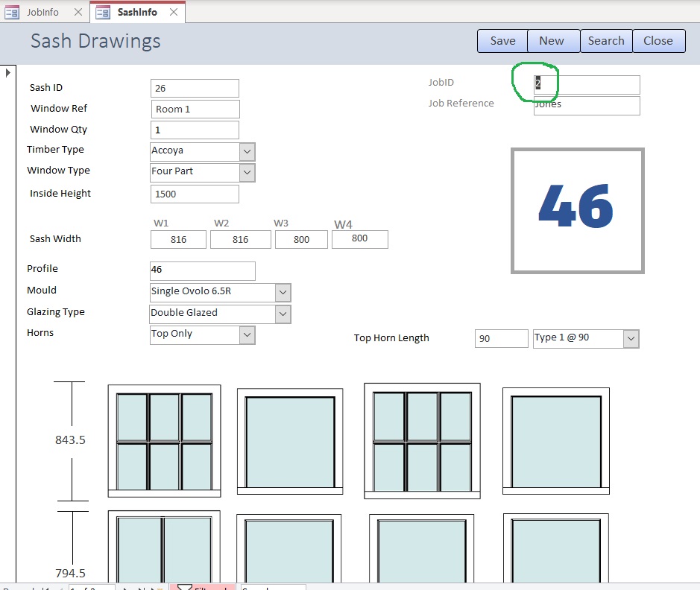Edit the W3 sash width field
Viewport: 700px width, 590px height.
click(301, 239)
